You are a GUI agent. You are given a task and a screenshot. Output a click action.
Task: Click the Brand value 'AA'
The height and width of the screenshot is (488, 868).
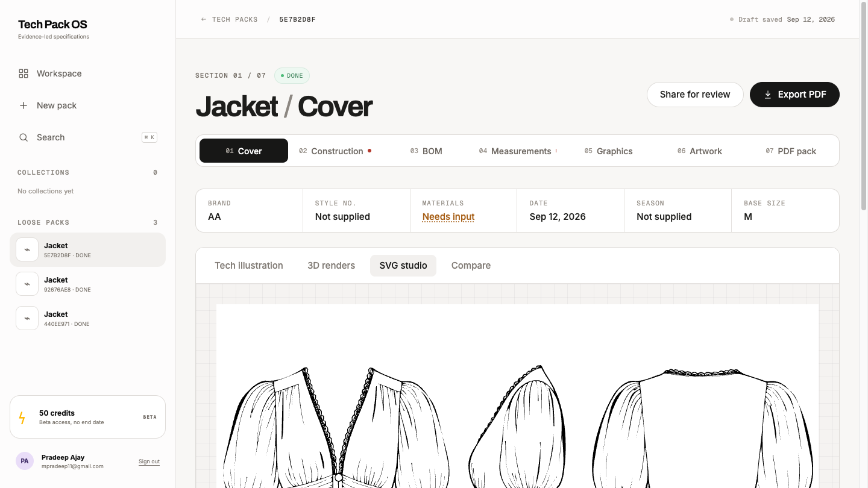coord(215,217)
